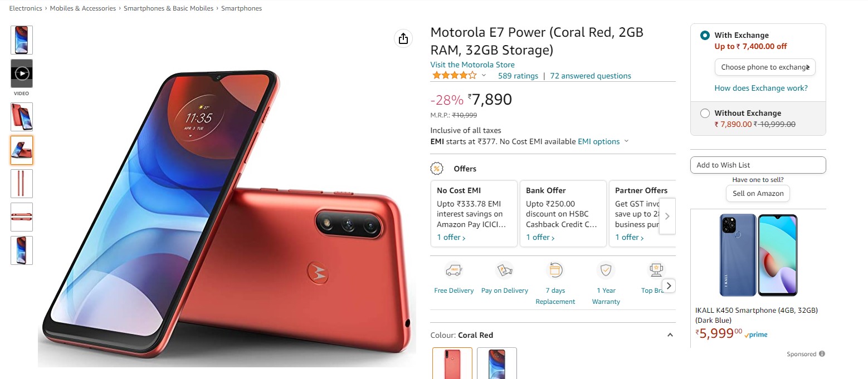Click the Pay on Delivery icon
This screenshot has width=868, height=379.
(505, 271)
